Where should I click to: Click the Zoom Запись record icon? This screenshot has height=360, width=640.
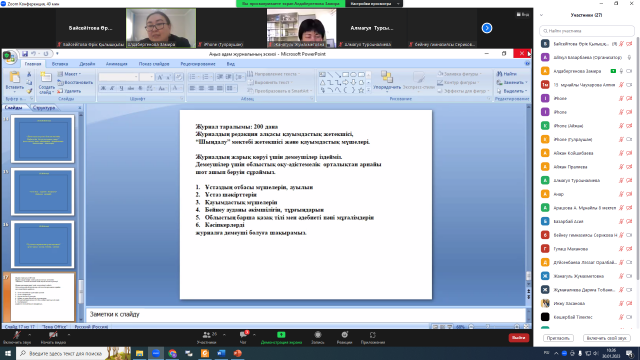pyautogui.click(x=318, y=335)
